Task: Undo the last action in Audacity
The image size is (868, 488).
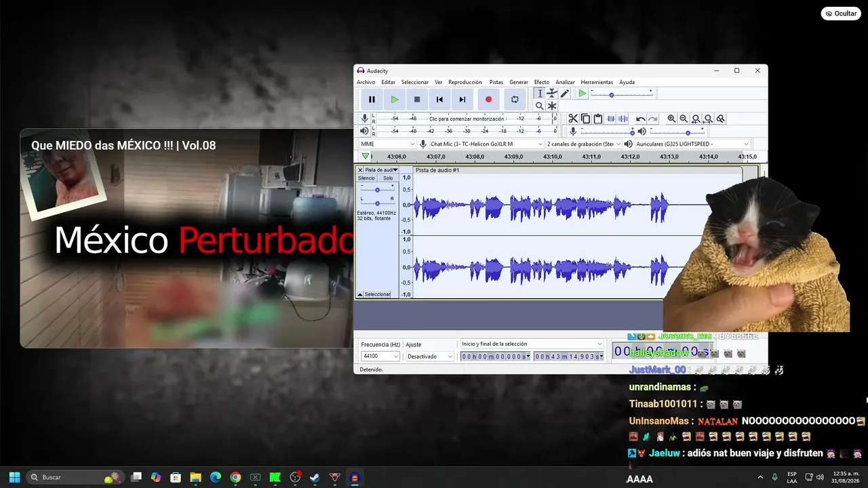Action: click(640, 119)
